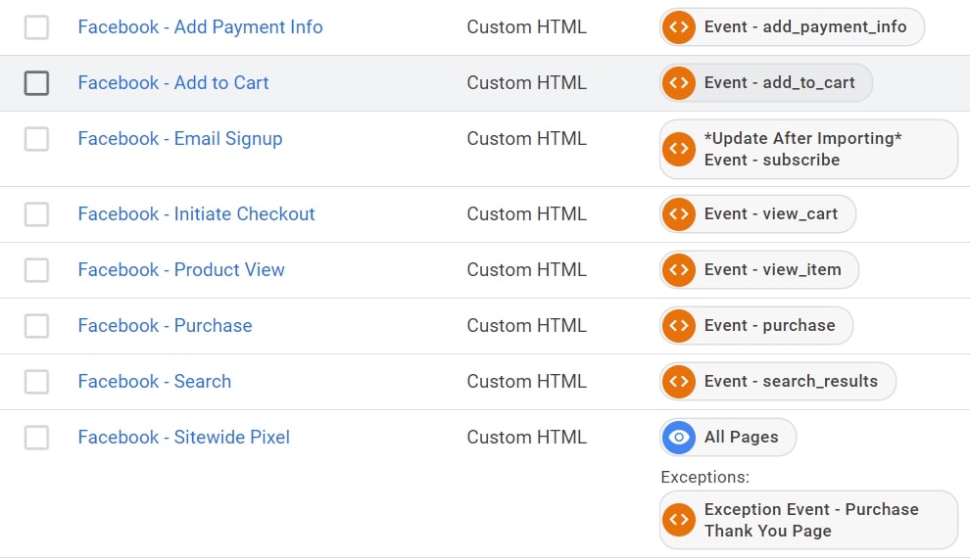This screenshot has width=970, height=560.
Task: Open the Facebook - Sitewide Pixel tag
Action: 184,437
